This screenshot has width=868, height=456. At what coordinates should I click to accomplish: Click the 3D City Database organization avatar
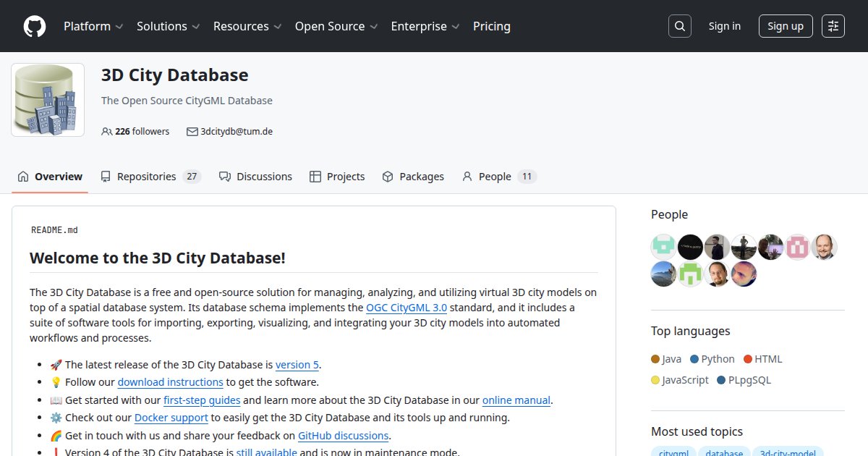tap(48, 100)
